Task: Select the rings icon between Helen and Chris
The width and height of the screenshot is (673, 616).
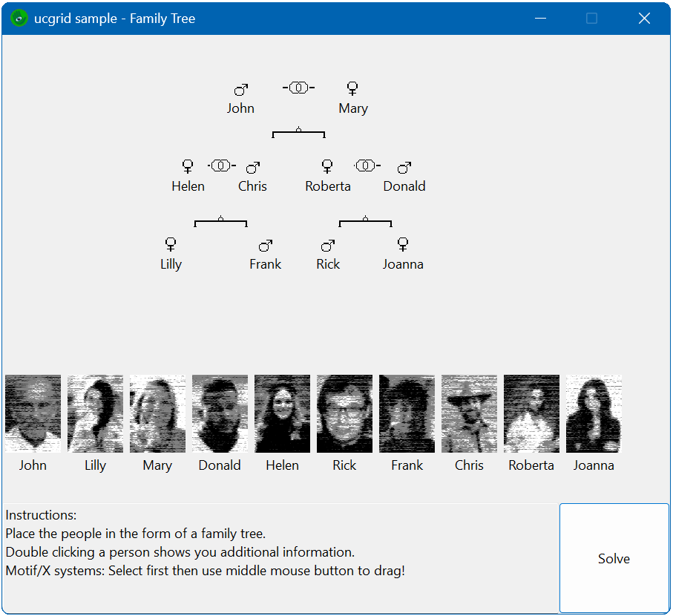Action: tap(221, 166)
